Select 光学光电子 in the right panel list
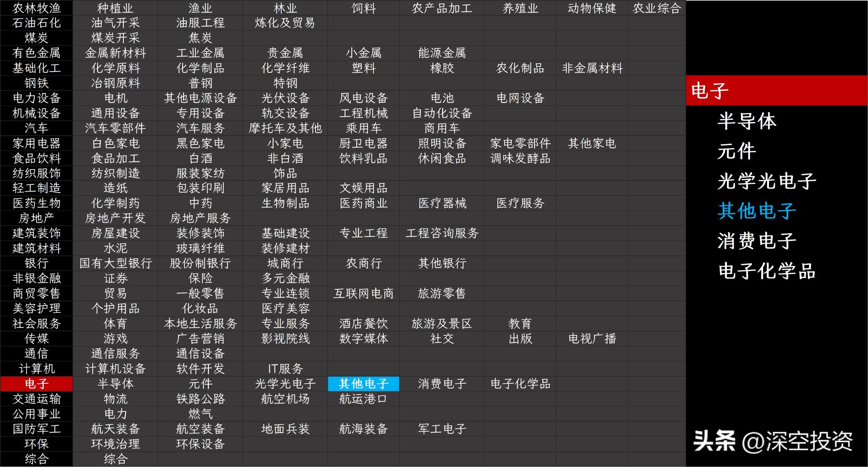This screenshot has height=467, width=868. 767,181
